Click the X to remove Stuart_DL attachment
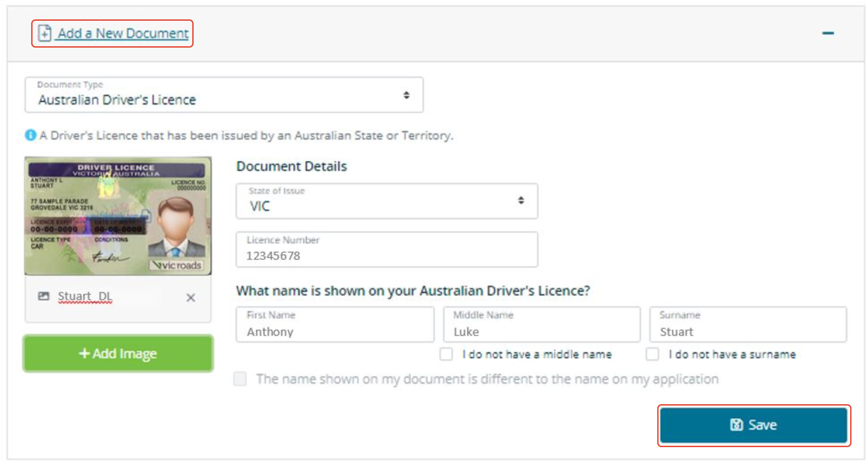The image size is (868, 464). point(191,297)
